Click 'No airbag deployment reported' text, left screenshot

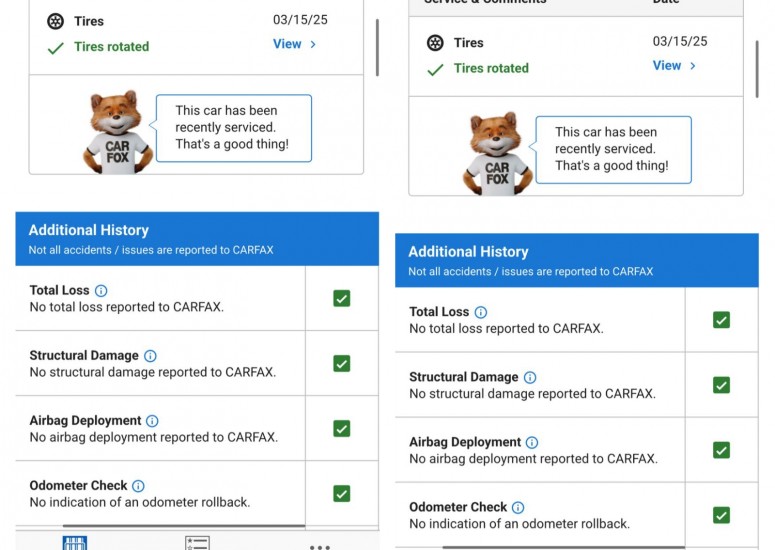coord(154,438)
